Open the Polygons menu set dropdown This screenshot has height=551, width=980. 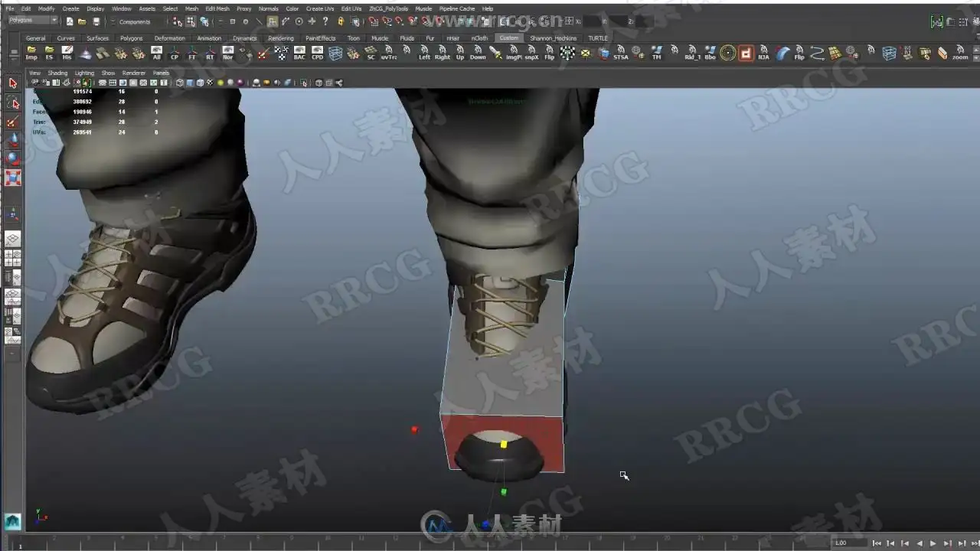[x=32, y=21]
